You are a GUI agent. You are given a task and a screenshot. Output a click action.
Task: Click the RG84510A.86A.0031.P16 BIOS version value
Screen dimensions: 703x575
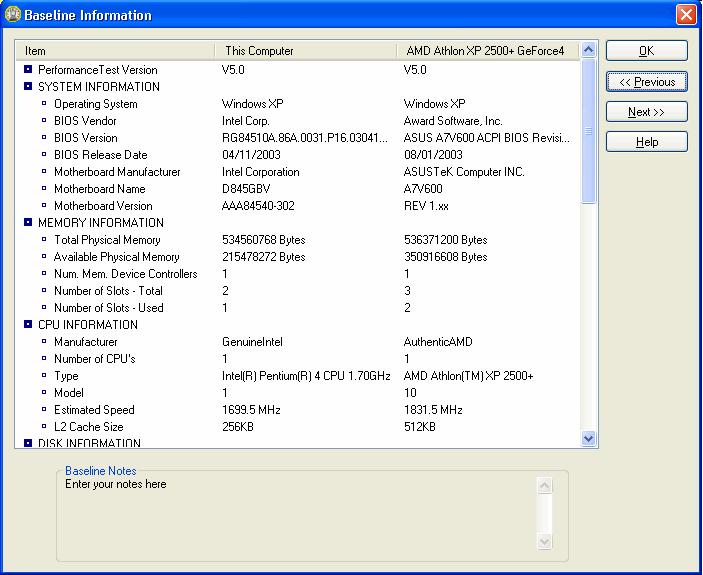pyautogui.click(x=305, y=138)
